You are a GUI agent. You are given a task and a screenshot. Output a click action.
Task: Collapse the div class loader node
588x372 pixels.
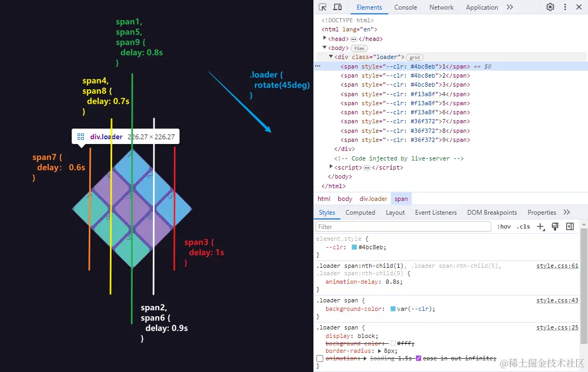click(x=331, y=57)
